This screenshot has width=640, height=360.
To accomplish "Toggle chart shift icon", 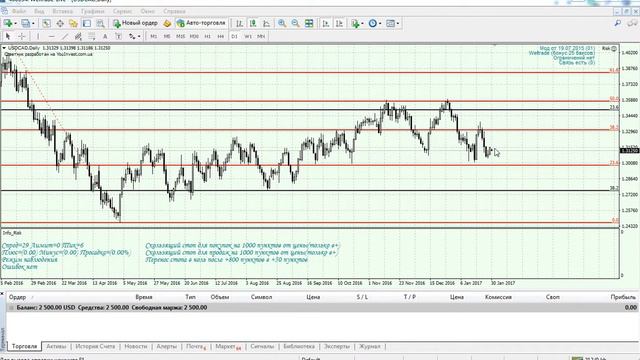I will pos(339,23).
